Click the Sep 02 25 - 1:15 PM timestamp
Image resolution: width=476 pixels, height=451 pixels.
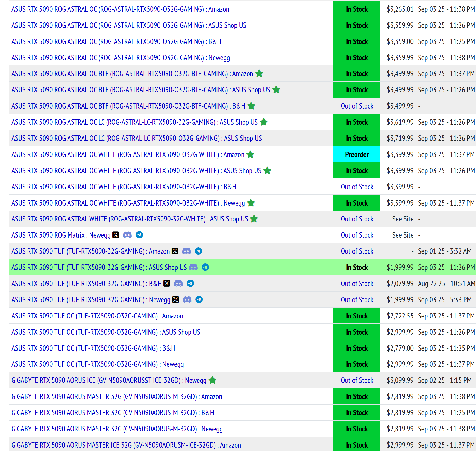(x=445, y=380)
